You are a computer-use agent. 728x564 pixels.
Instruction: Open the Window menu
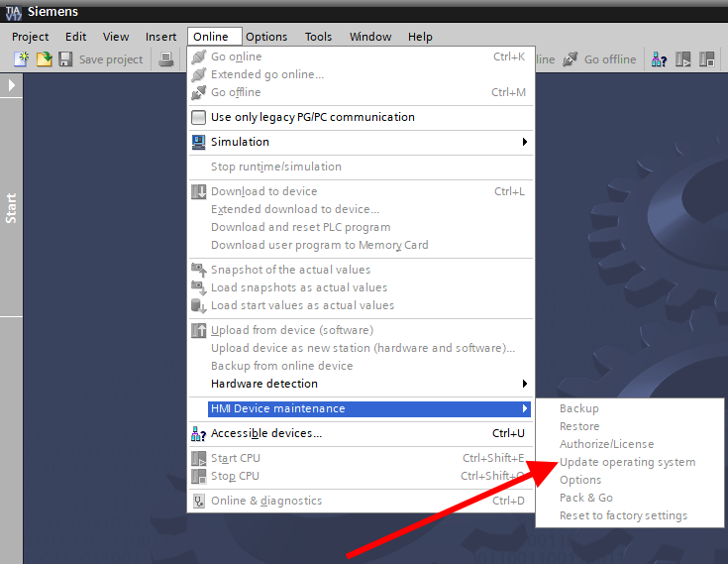pos(370,37)
